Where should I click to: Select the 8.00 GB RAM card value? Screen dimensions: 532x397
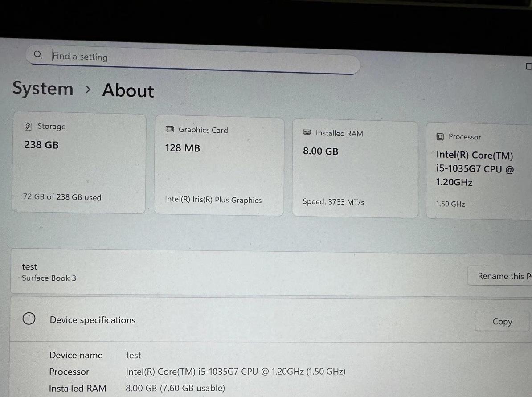pyautogui.click(x=321, y=151)
